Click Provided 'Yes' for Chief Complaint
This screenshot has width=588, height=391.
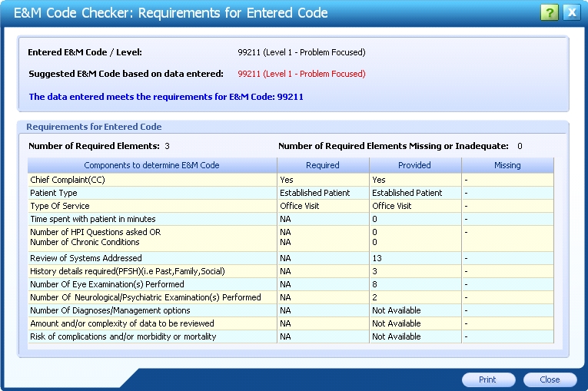[x=379, y=180]
